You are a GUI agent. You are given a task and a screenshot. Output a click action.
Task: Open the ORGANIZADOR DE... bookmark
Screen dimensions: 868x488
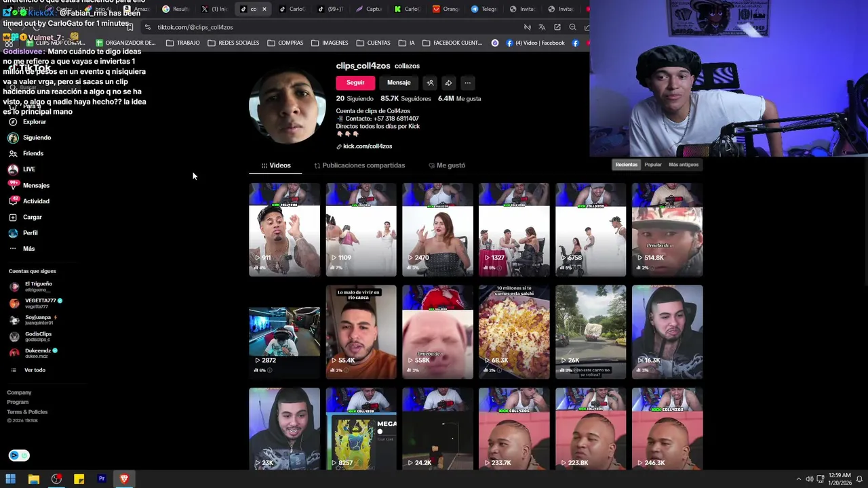pos(125,43)
